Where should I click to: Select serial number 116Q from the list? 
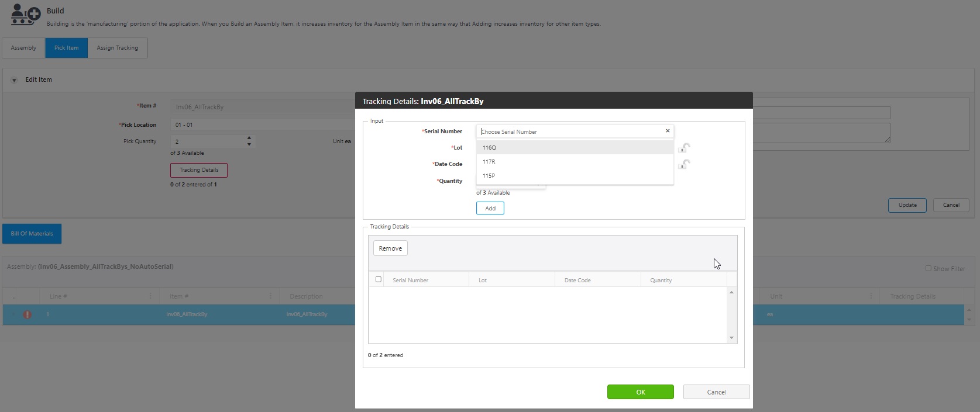point(489,148)
